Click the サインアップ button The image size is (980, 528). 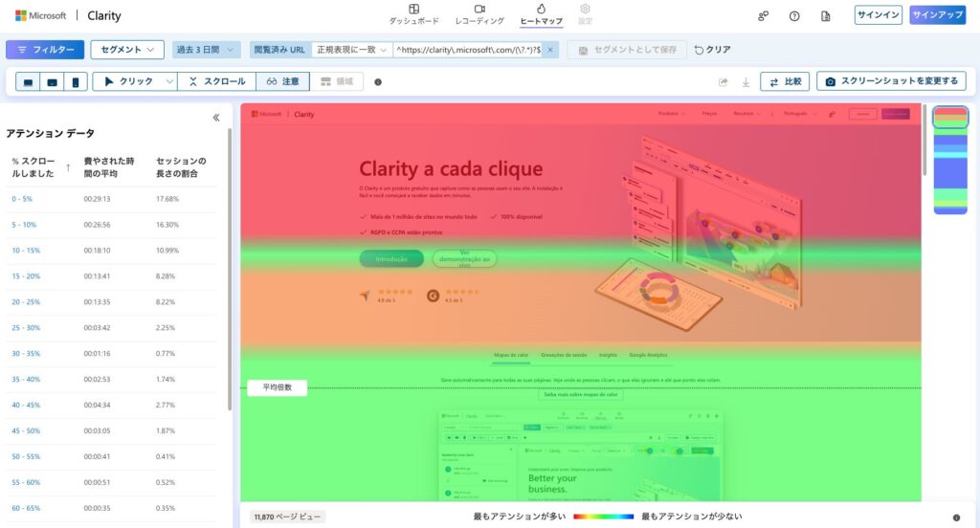point(938,15)
